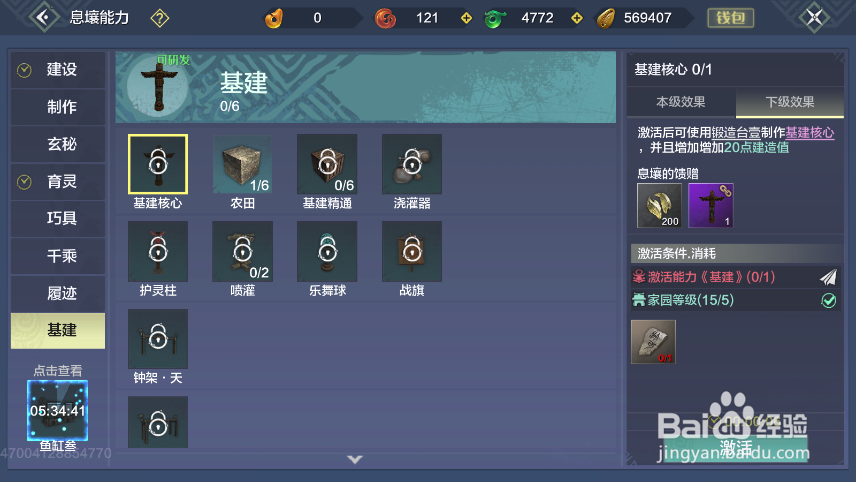Viewport: 856px width, 482px height.
Task: View the 鱼缸叁 timer thumbnail
Action: click(x=57, y=410)
